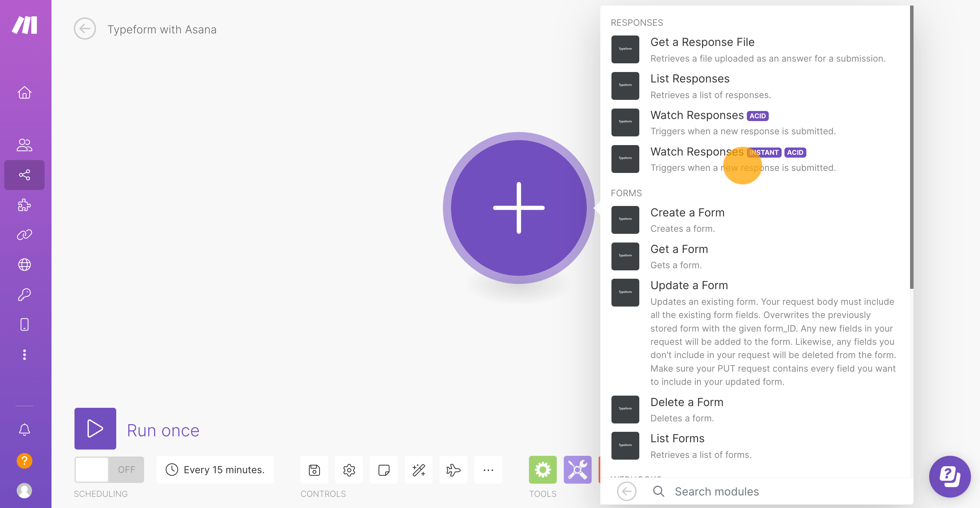Image resolution: width=980 pixels, height=508 pixels.
Task: Open Connections link icon in sidebar
Action: coord(24,235)
